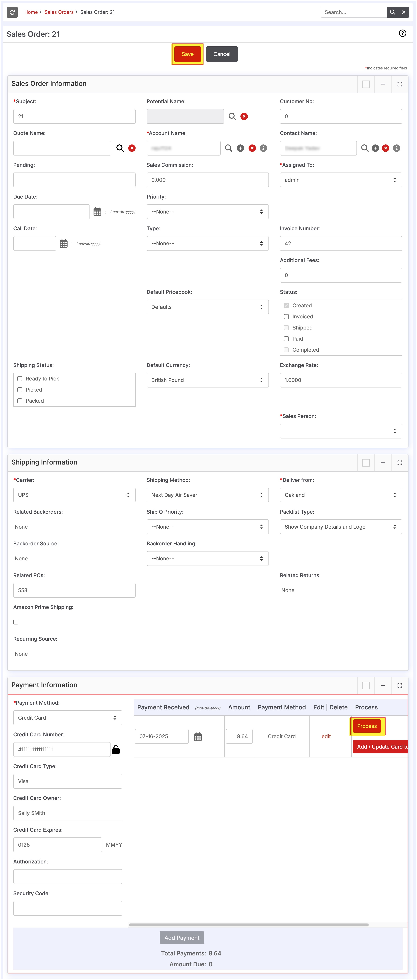The image size is (417, 980).
Task: Search Account Name using the magnifier icon
Action: [x=228, y=148]
